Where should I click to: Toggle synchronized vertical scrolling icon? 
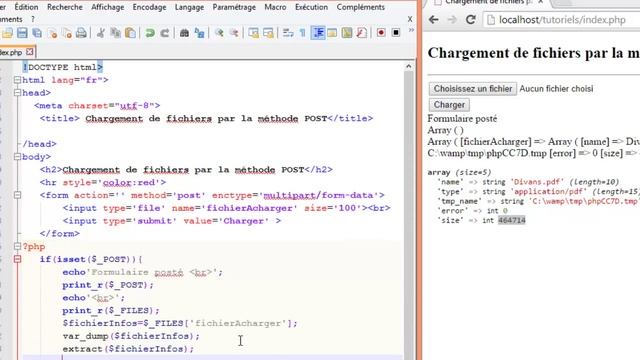click(x=253, y=33)
